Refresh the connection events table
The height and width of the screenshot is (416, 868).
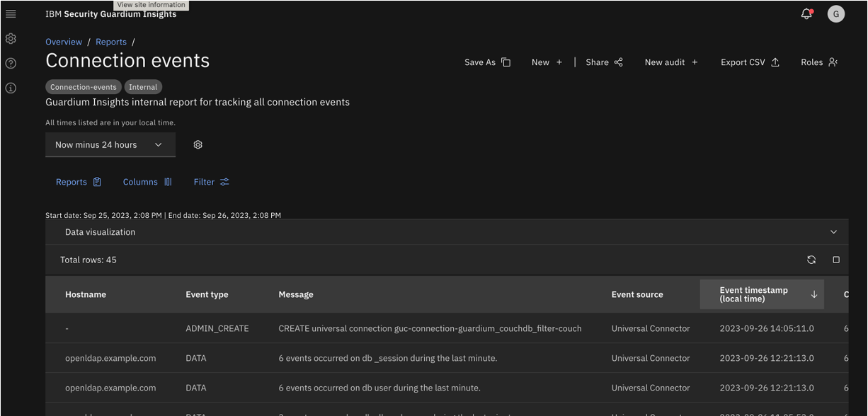811,260
